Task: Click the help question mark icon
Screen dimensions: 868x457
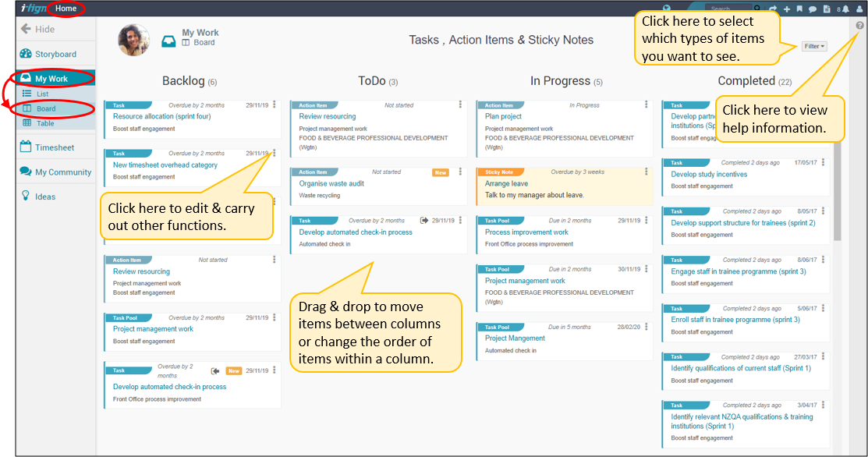Action: (859, 26)
